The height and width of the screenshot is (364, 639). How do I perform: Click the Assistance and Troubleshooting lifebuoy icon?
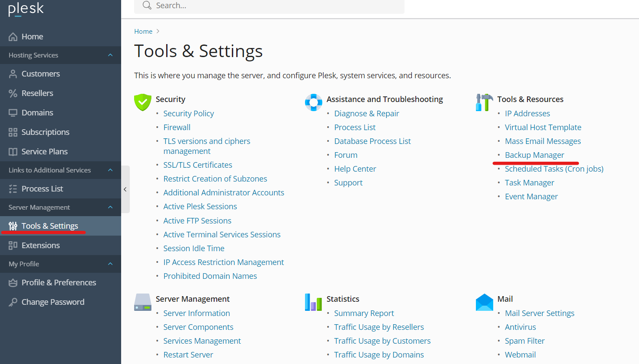point(313,102)
